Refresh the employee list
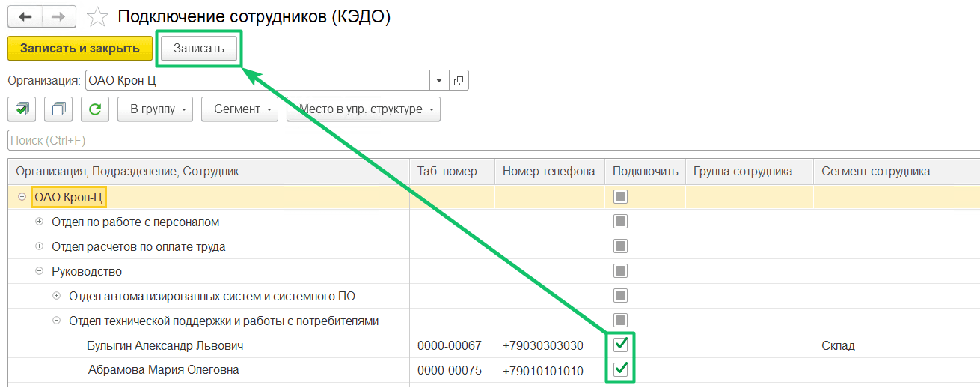Viewport: 980px width, 388px height. 95,109
